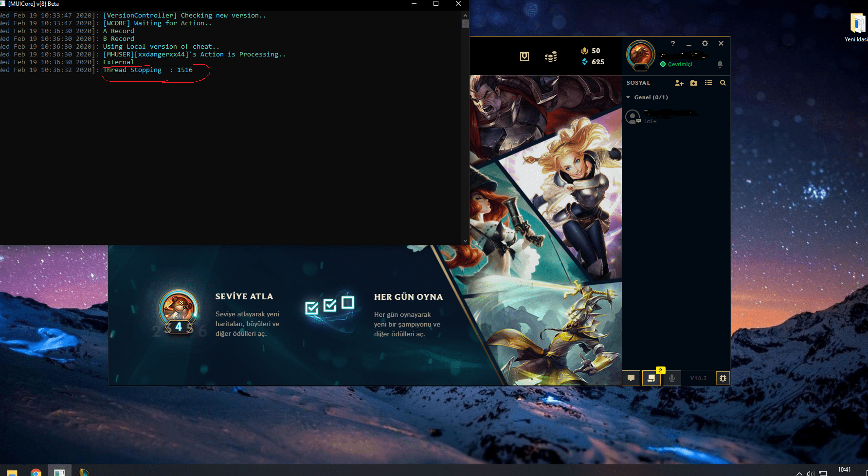Click the 'B Record' console line
868x476 pixels.
[x=119, y=39]
